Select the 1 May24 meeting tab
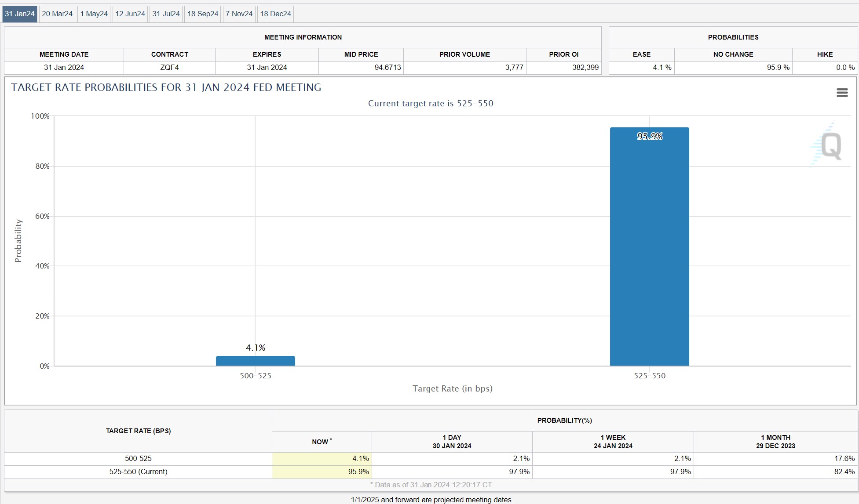Image resolution: width=859 pixels, height=504 pixels. [x=94, y=14]
